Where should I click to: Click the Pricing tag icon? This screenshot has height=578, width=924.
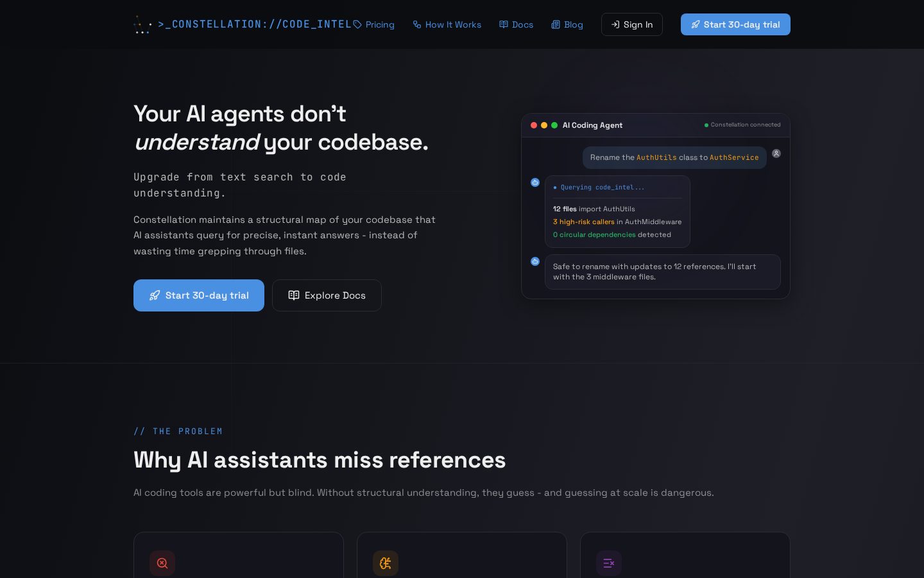coord(357,24)
